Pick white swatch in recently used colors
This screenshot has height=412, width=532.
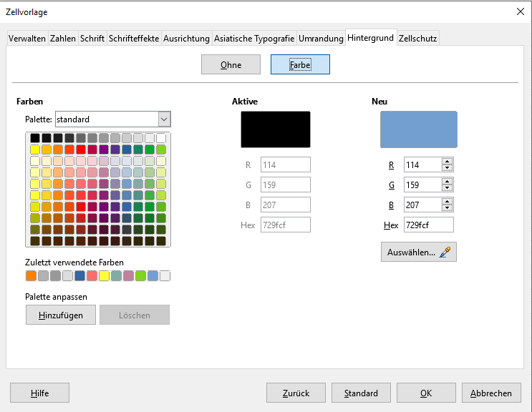coord(165,276)
